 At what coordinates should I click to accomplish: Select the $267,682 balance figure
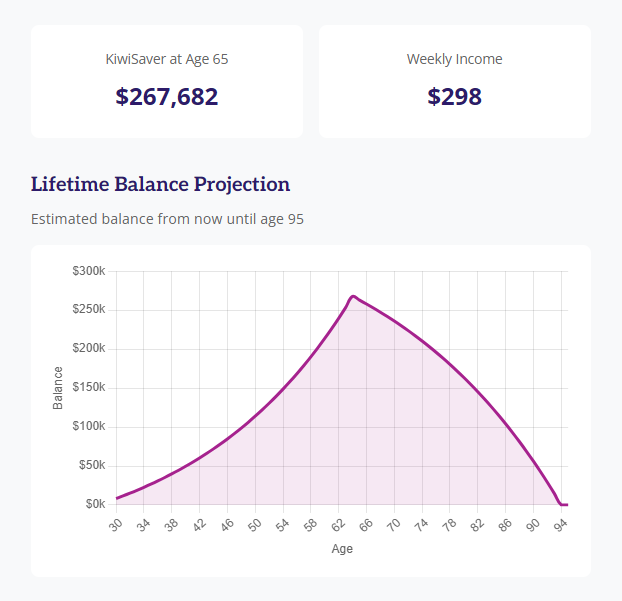click(x=167, y=97)
